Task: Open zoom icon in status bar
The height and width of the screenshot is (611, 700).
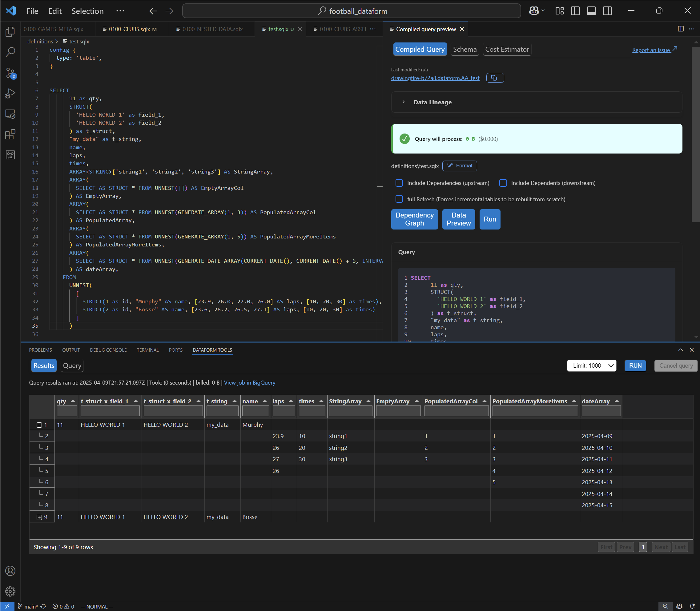Action: pyautogui.click(x=666, y=607)
